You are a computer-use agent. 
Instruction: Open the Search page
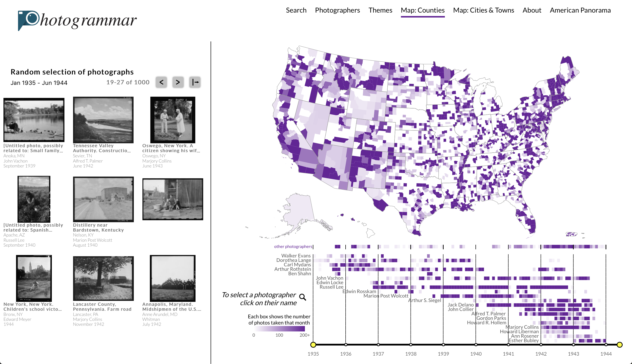[296, 10]
